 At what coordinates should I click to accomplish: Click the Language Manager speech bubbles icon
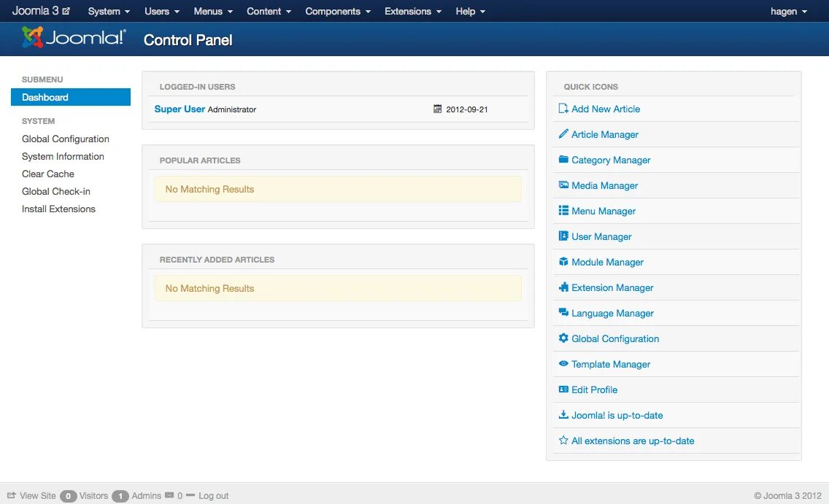(x=563, y=312)
